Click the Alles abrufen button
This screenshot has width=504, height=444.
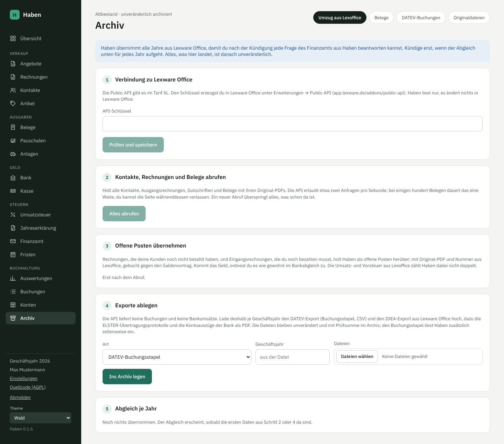pyautogui.click(x=124, y=214)
